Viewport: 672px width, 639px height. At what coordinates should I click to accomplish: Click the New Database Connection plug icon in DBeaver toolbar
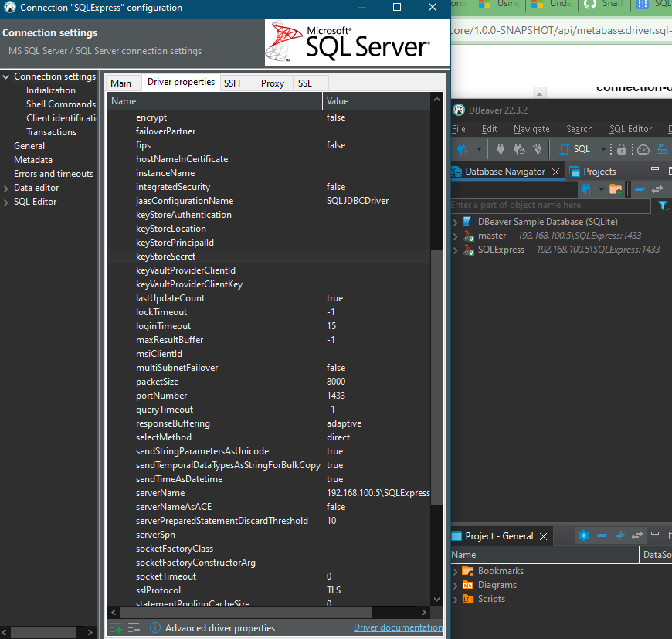(x=463, y=149)
